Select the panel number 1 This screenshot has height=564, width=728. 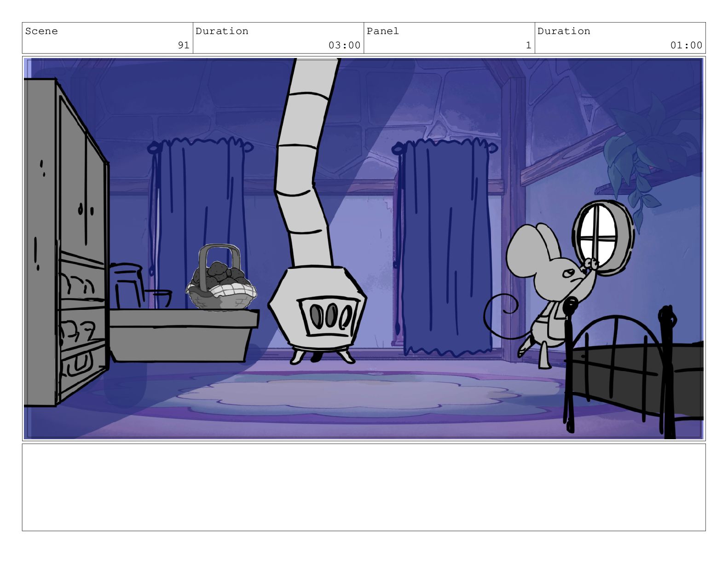click(528, 45)
